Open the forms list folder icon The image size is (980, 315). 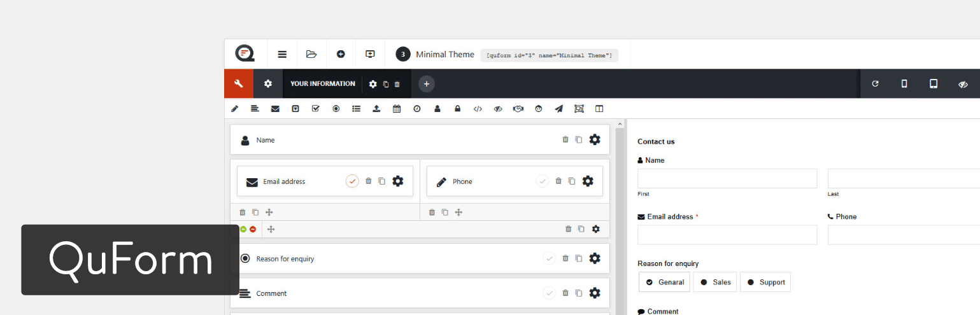click(311, 54)
